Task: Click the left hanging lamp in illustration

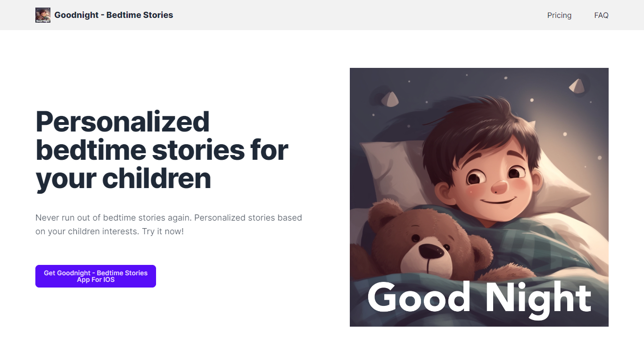Action: pyautogui.click(x=390, y=99)
